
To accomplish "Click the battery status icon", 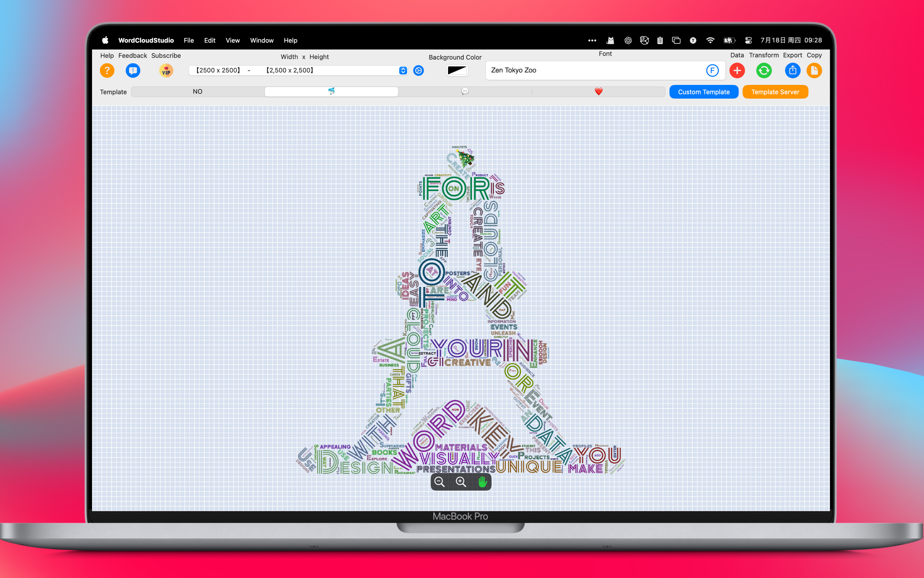I will pyautogui.click(x=729, y=40).
